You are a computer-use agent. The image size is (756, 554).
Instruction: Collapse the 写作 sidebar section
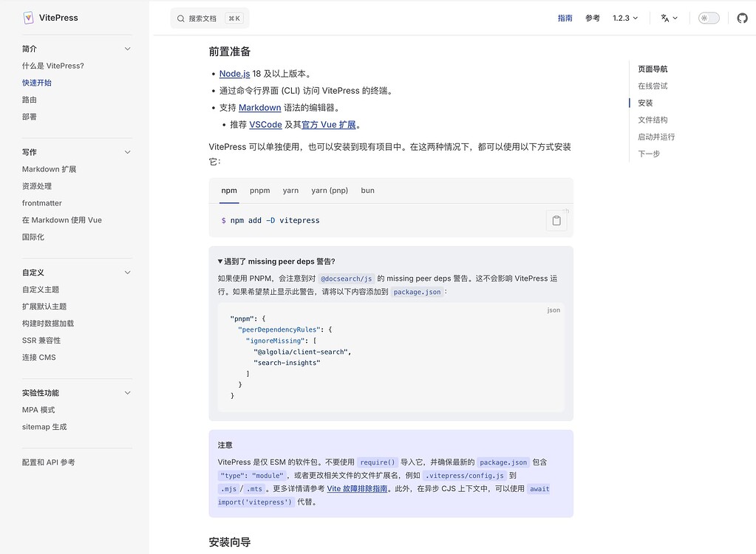tap(126, 151)
